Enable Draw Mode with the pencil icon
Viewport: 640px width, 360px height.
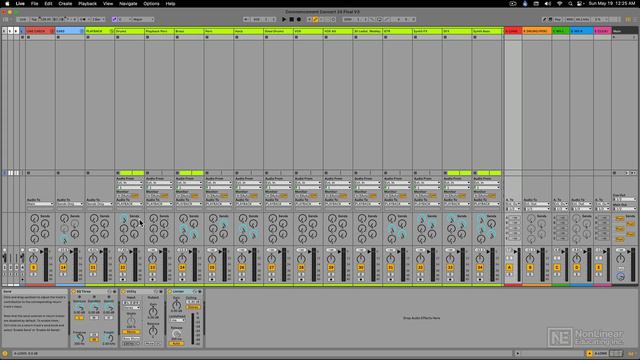tap(544, 19)
